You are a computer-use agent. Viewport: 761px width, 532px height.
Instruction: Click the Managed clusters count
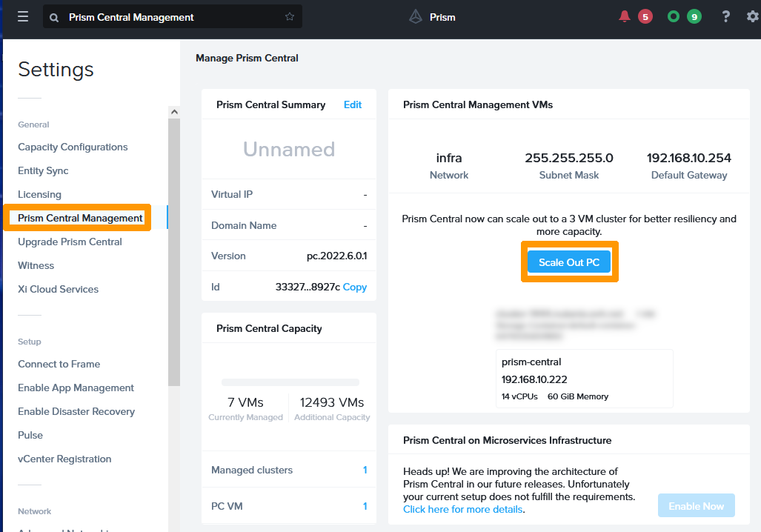(365, 470)
